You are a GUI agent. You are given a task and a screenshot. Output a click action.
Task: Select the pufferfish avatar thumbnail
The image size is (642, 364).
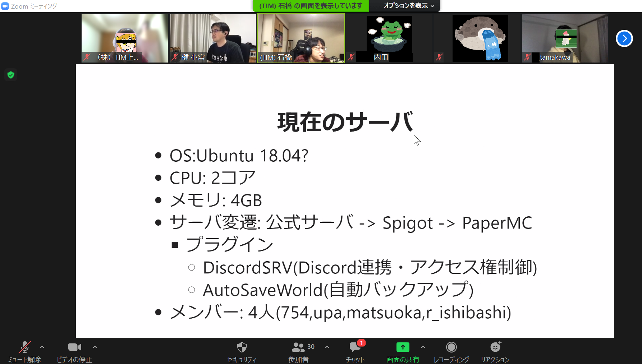tap(477, 38)
